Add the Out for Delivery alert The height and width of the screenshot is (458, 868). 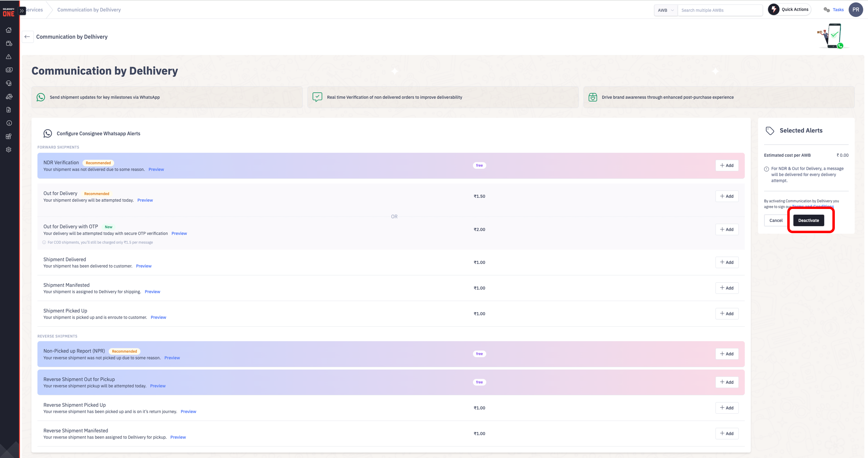(x=727, y=196)
